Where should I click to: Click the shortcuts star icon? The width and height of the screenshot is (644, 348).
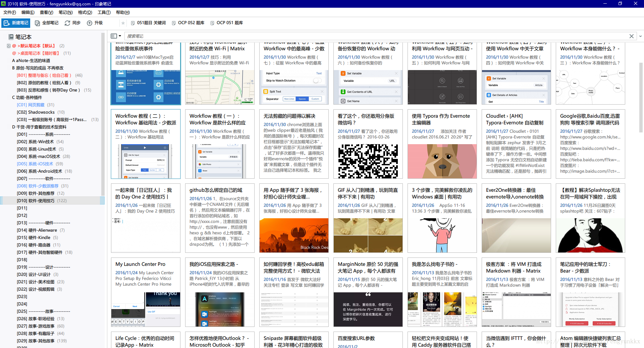[123, 23]
